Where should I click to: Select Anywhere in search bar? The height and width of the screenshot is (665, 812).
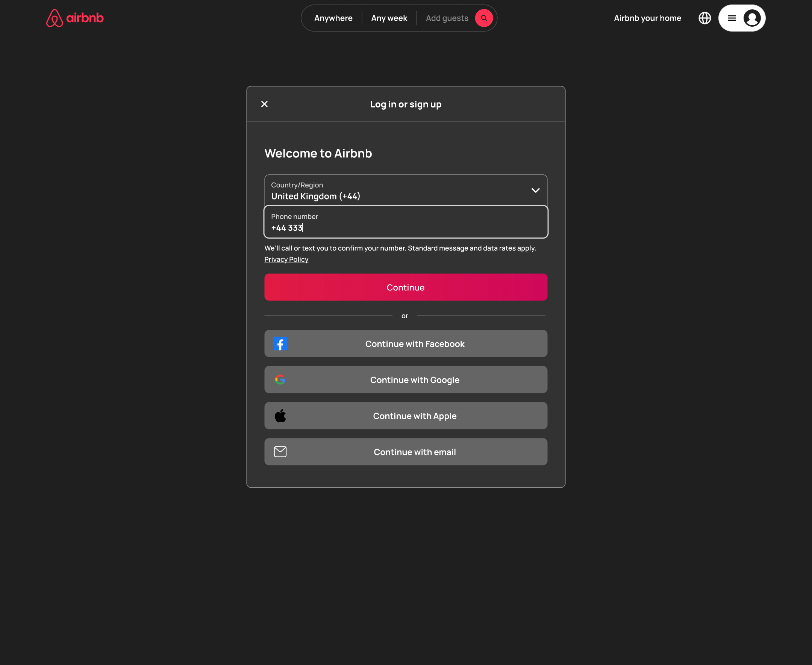tap(333, 18)
